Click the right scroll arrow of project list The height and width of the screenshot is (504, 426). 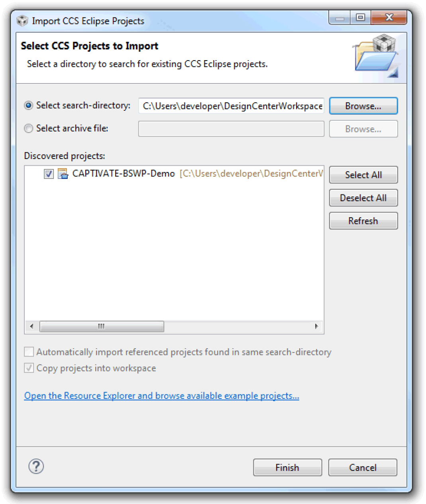click(316, 326)
